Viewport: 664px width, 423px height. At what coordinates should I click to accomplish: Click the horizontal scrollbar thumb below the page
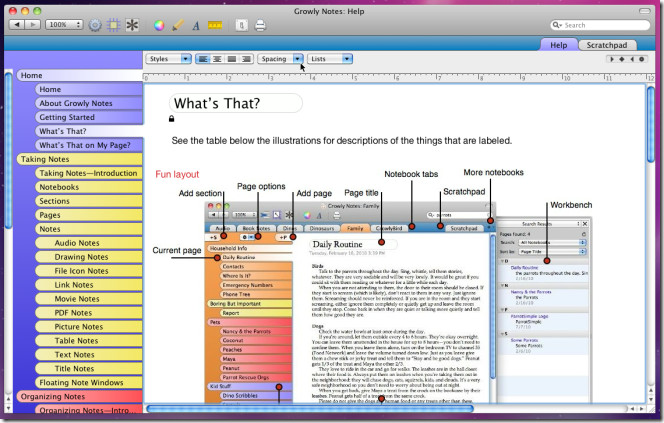310,409
